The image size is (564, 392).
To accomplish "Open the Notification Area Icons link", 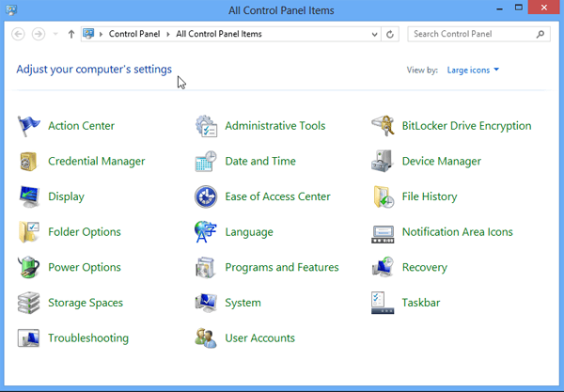I will 457,232.
